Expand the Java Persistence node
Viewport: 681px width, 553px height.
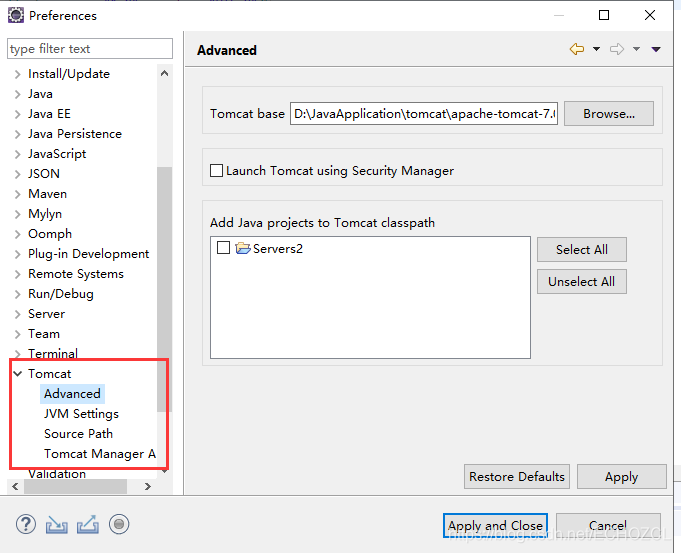click(x=17, y=134)
